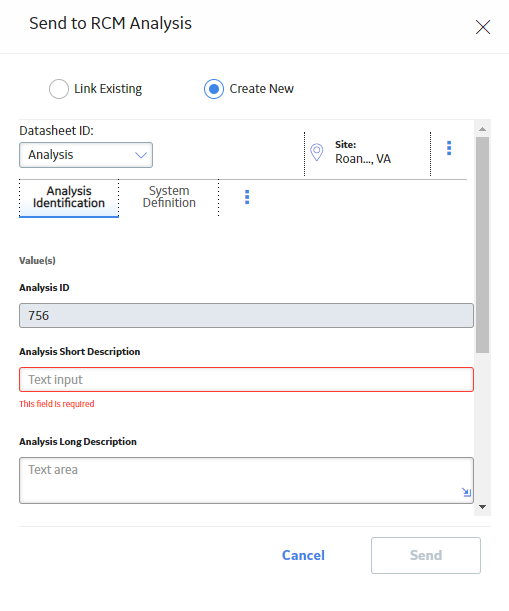
Task: Click the Send button
Action: click(426, 555)
